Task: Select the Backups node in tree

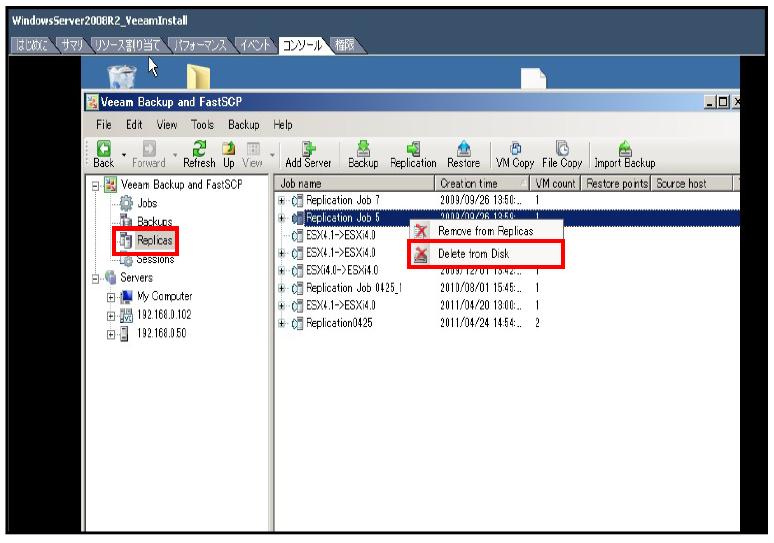Action: click(x=155, y=221)
